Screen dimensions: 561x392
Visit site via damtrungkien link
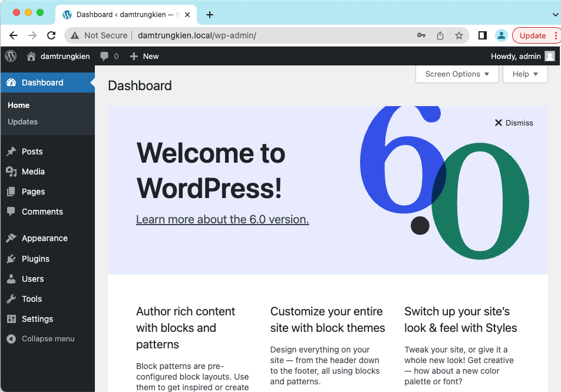65,56
